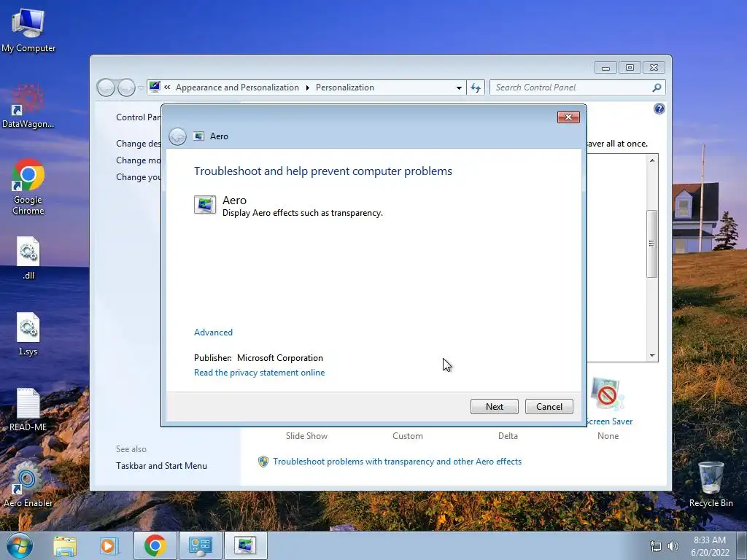This screenshot has width=747, height=560.
Task: Expand the address bar history dropdown
Action: click(459, 87)
